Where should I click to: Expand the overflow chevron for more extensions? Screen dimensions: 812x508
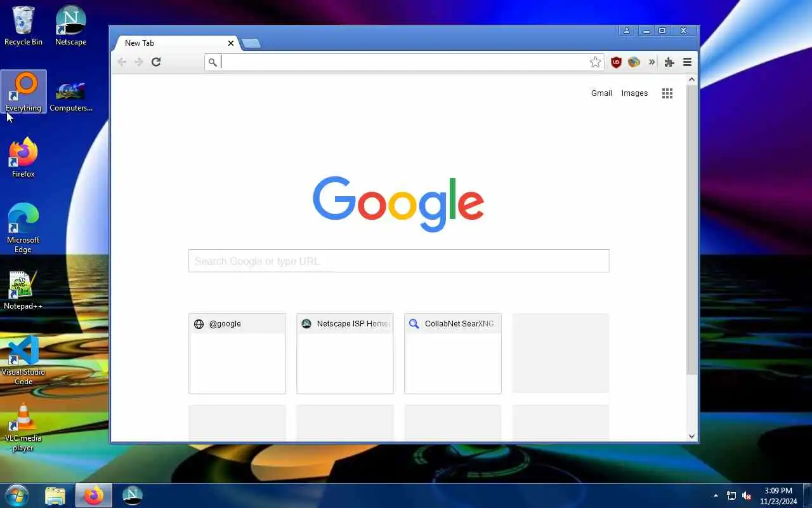[652, 62]
